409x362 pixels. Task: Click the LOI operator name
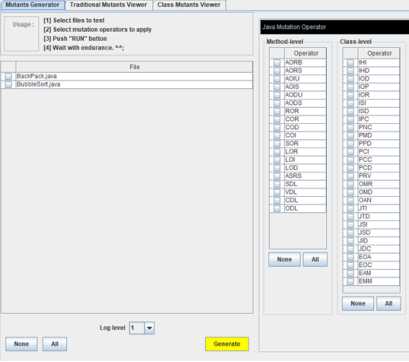point(290,160)
